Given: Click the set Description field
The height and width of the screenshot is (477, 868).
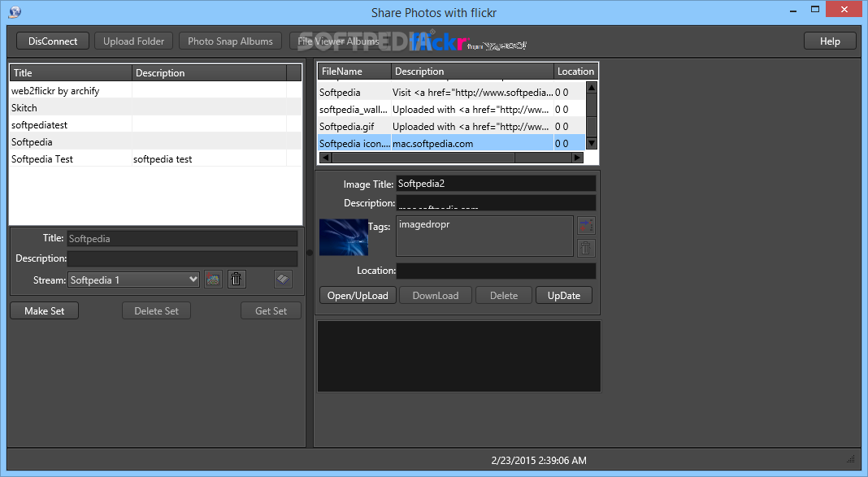Looking at the screenshot, I should [182, 258].
